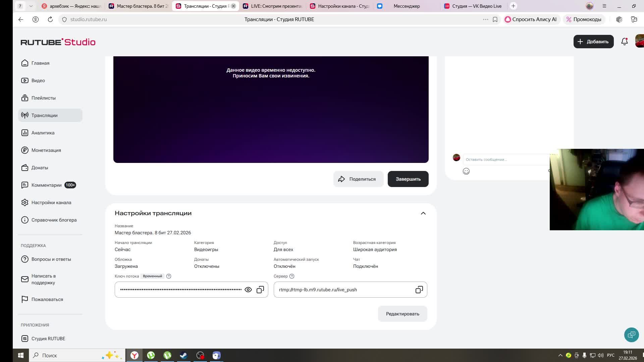Image resolution: width=644 pixels, height=362 pixels.
Task: Open emoji picker in chat
Action: click(x=466, y=171)
